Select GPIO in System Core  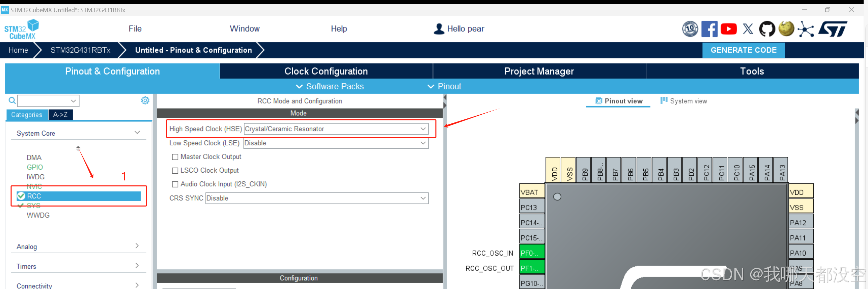35,167
